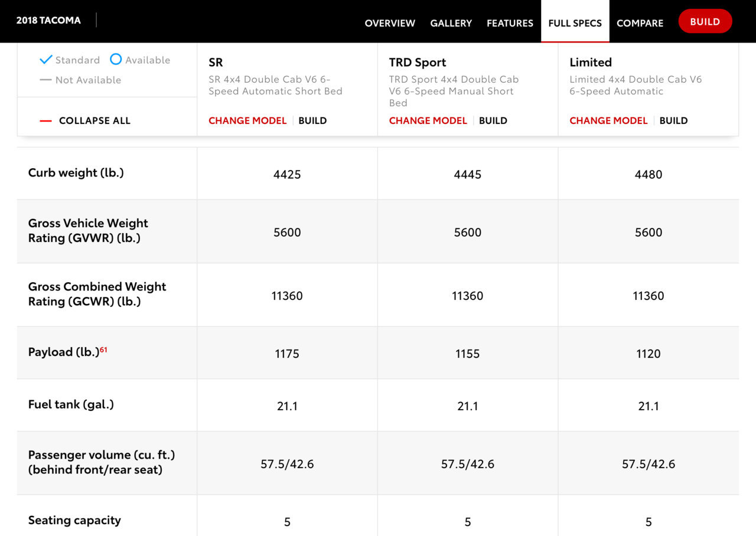Click the Limited curb weight value 4480
The width and height of the screenshot is (756, 536).
click(649, 174)
